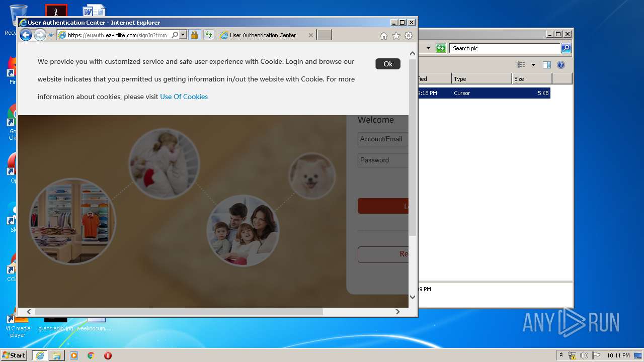Click the IE Back arrow button
The image size is (644, 362).
coord(26,35)
